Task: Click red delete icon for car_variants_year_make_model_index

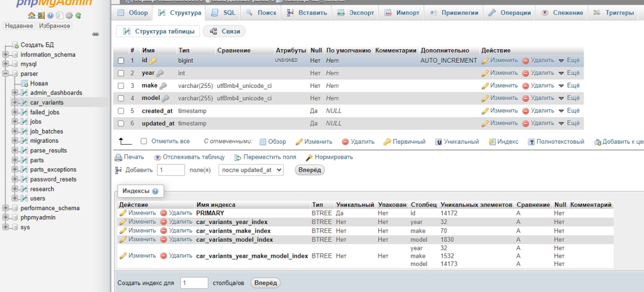Action: click(x=164, y=256)
